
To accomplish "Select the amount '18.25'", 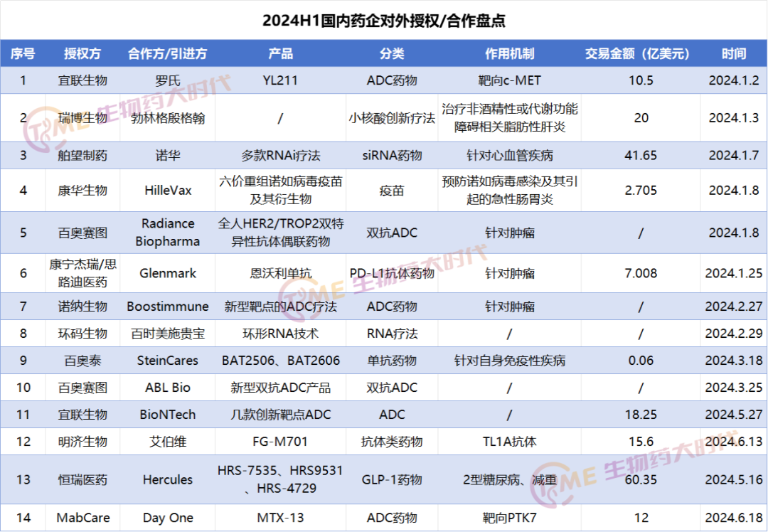I will click(641, 415).
